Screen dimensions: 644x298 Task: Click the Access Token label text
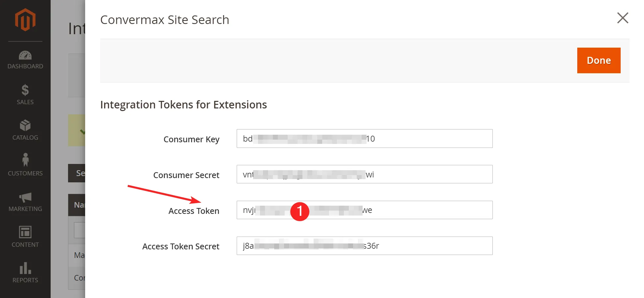point(194,211)
